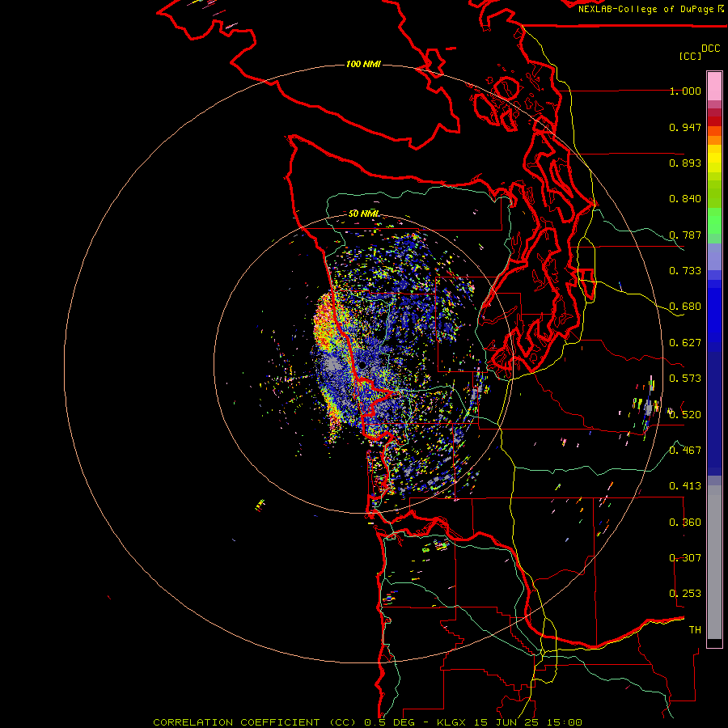Click the 50 NMI range ring label
This screenshot has width=728, height=728.
[363, 214]
